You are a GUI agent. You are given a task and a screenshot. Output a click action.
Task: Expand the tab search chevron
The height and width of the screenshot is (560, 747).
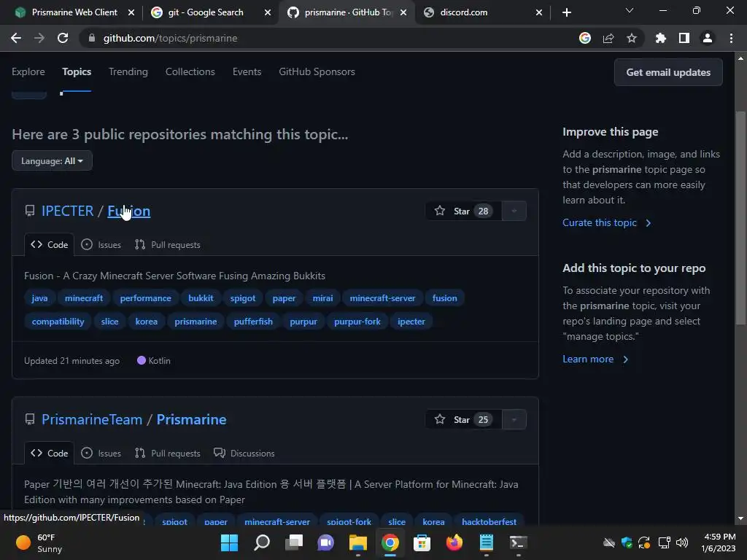(630, 10)
